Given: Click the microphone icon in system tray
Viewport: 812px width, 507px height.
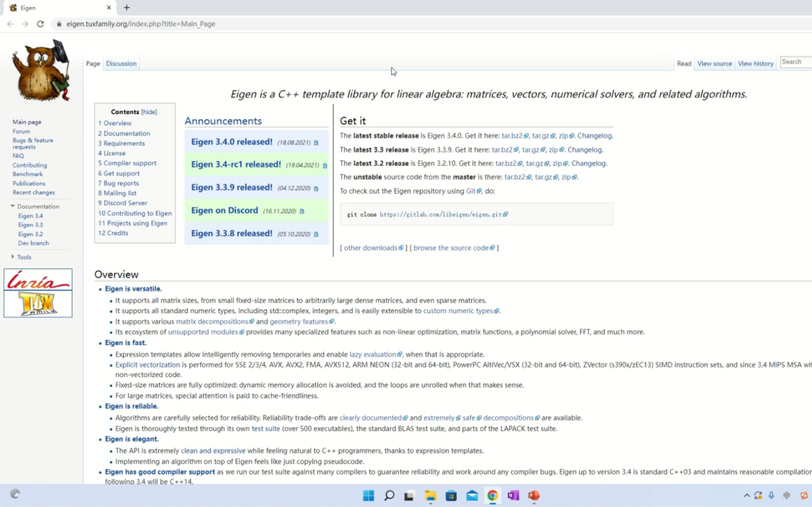Looking at the screenshot, I should pos(772,495).
